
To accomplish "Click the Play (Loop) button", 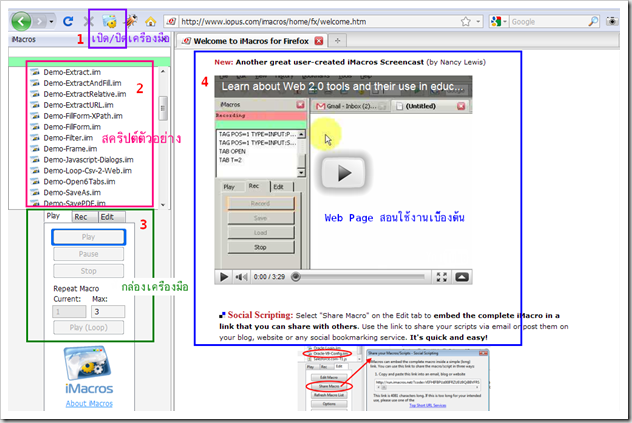I will (x=88, y=327).
